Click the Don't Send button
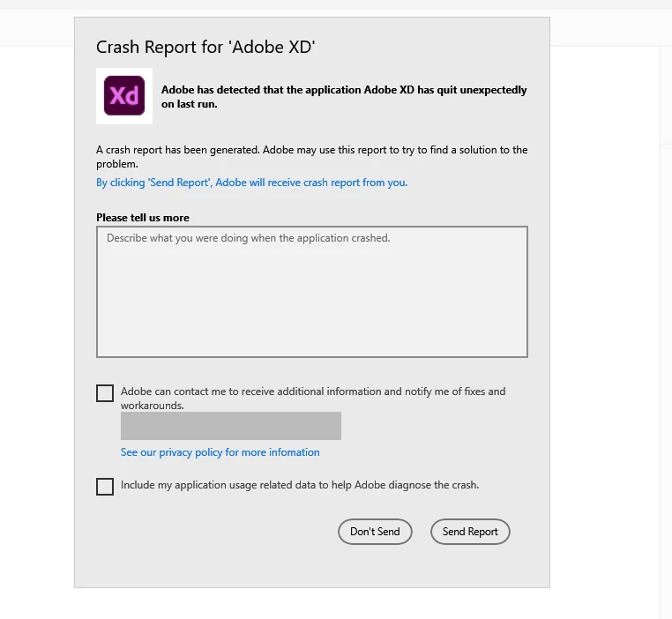This screenshot has height=619, width=672. tap(375, 532)
